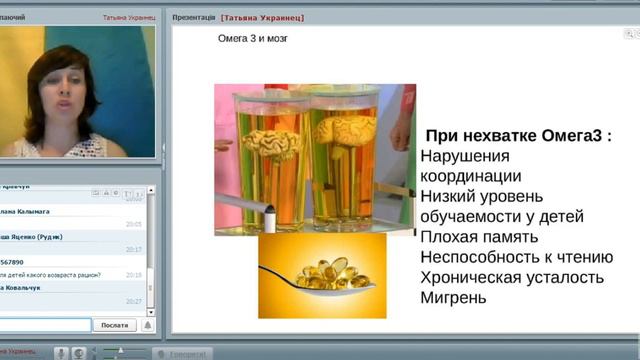Click the volume slider handle
This screenshot has width=640, height=360.
pyautogui.click(x=121, y=351)
